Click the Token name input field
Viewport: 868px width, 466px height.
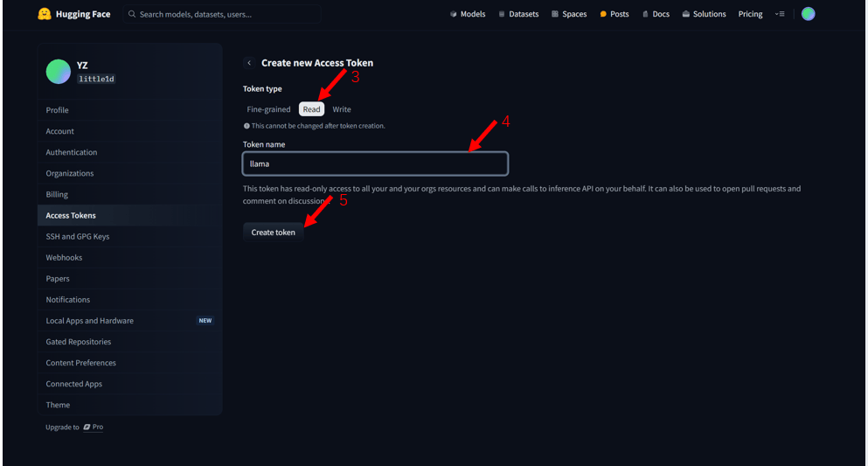(x=375, y=163)
